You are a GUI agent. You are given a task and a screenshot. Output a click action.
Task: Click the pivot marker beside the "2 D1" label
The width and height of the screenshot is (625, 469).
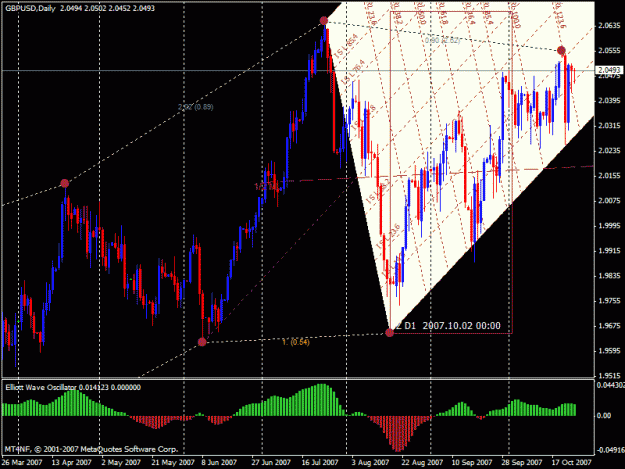[389, 332]
